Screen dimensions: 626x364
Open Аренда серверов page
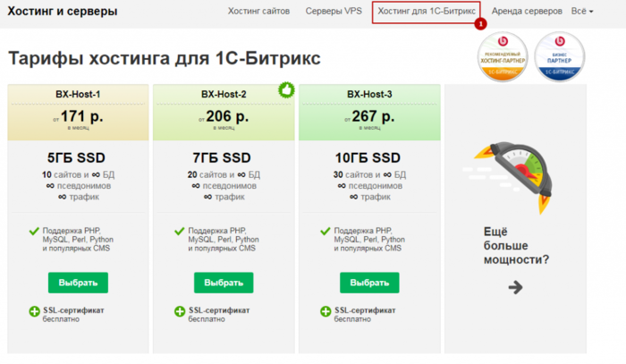(527, 11)
